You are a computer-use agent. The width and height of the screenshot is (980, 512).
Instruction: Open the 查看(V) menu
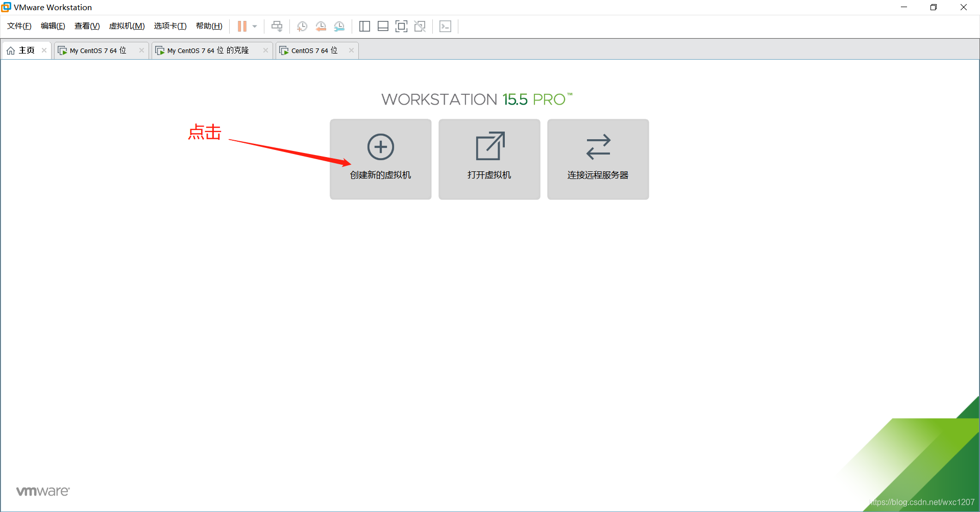click(87, 26)
